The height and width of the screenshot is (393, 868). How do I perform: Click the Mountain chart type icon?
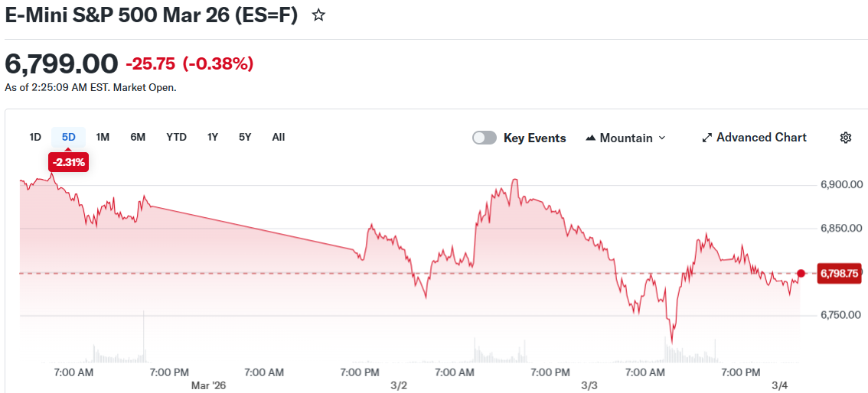point(590,138)
